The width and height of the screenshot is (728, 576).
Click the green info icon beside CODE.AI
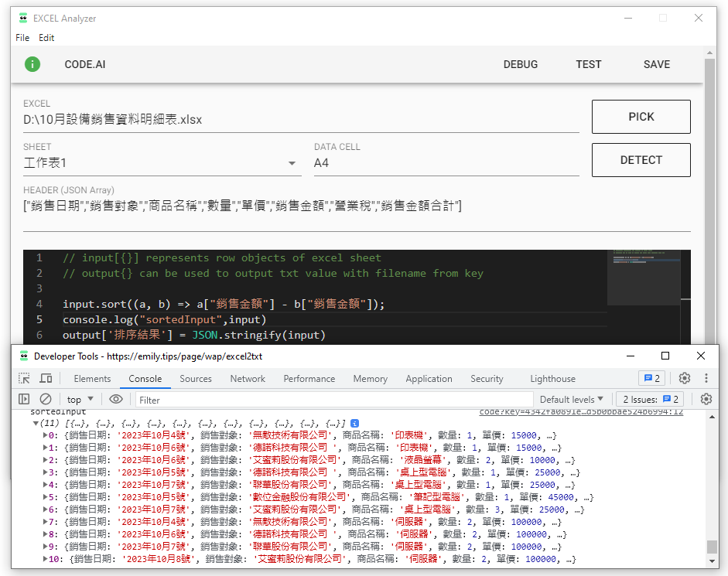click(32, 64)
